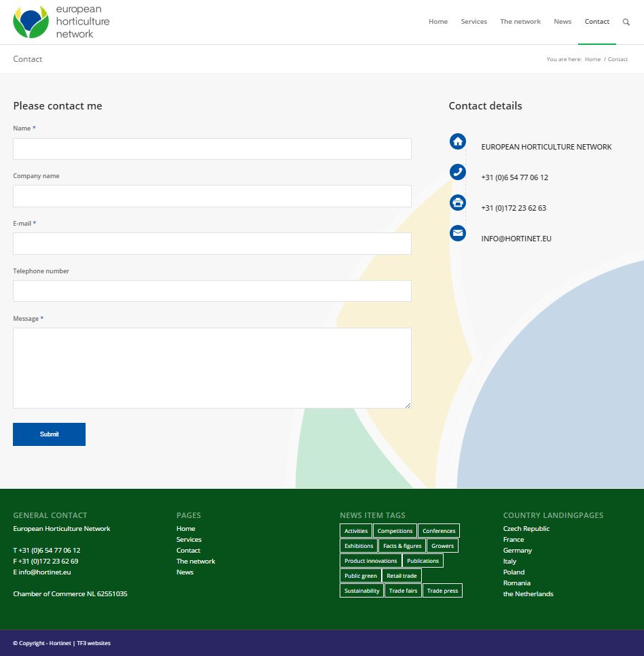
Task: Click the +31 (0)172 23 62 63 fax number
Action: pos(514,208)
